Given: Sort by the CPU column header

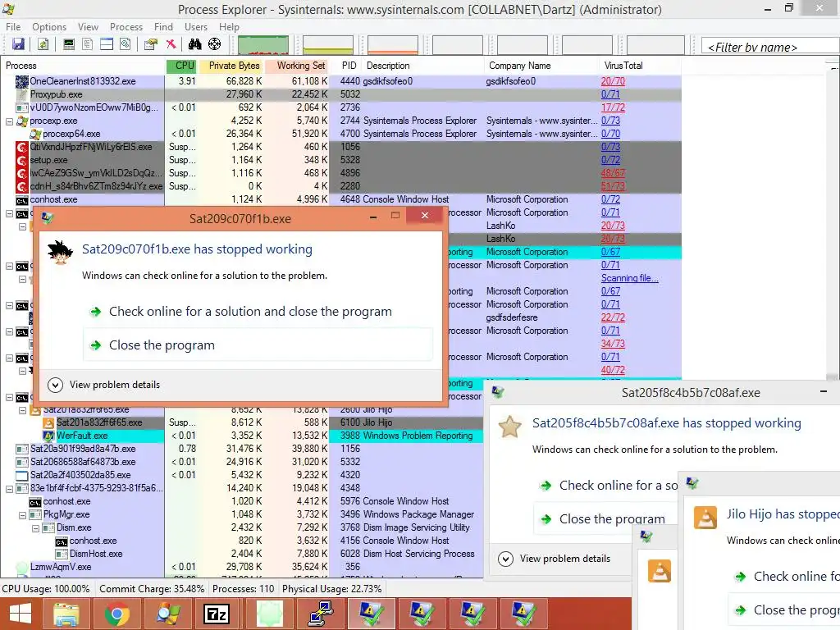Looking at the screenshot, I should pyautogui.click(x=181, y=66).
